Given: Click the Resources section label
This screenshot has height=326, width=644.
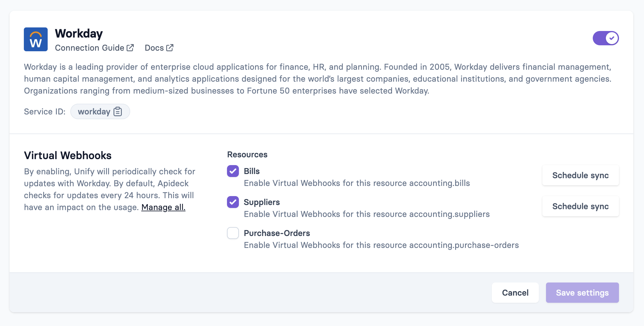Looking at the screenshot, I should [x=247, y=154].
